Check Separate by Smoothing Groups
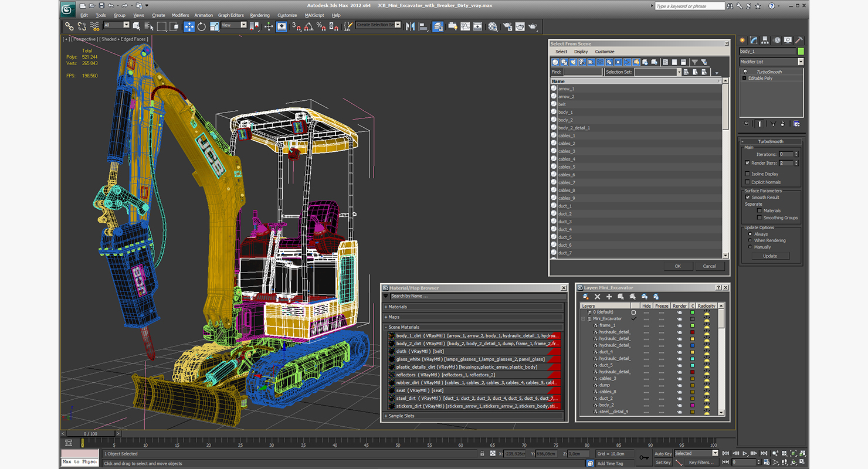This screenshot has width=868, height=469. pyautogui.click(x=759, y=217)
